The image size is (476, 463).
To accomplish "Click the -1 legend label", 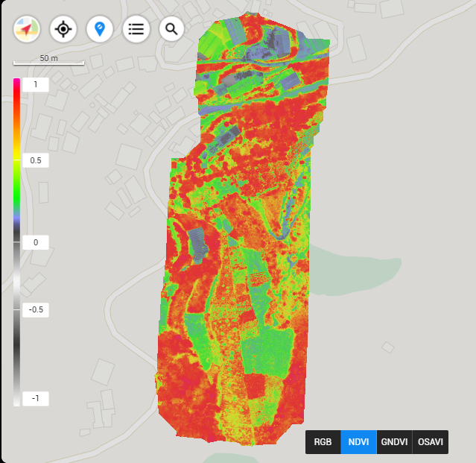I will (x=35, y=399).
